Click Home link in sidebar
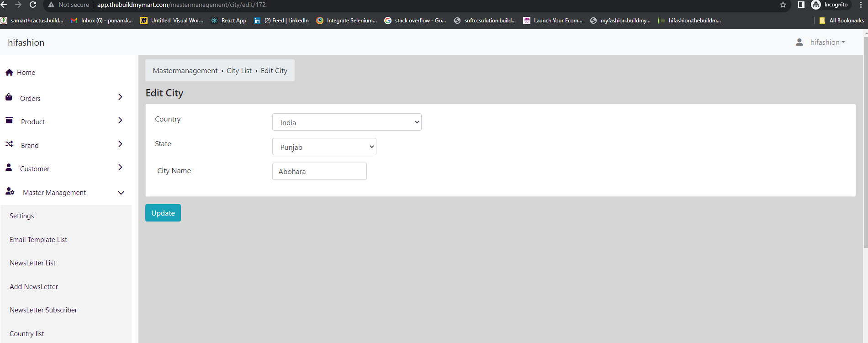This screenshot has height=343, width=868. click(26, 73)
